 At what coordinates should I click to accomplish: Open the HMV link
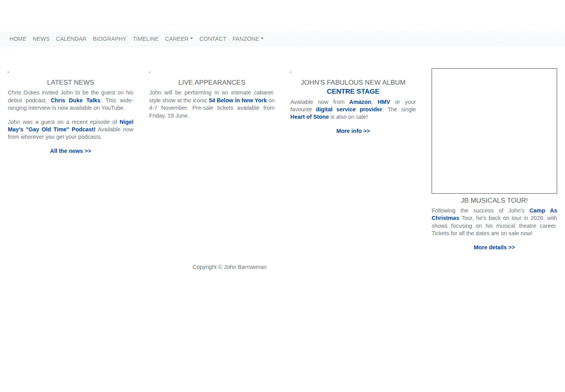pyautogui.click(x=384, y=102)
